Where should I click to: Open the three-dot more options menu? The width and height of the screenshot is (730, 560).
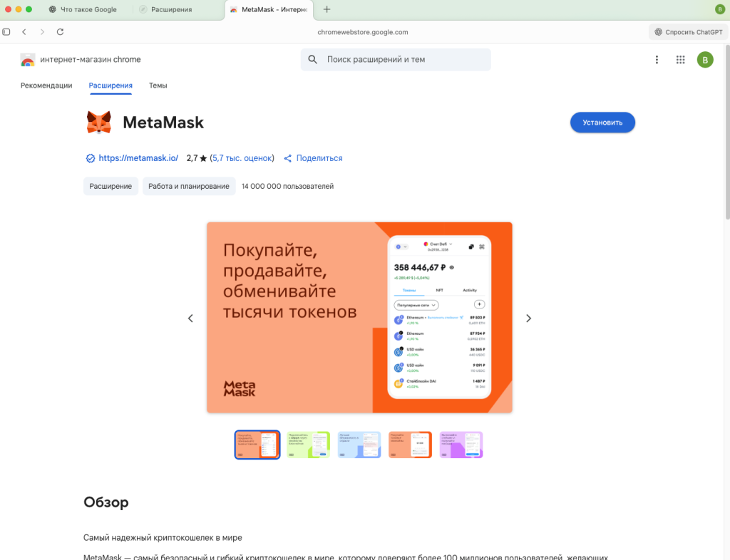(x=657, y=60)
